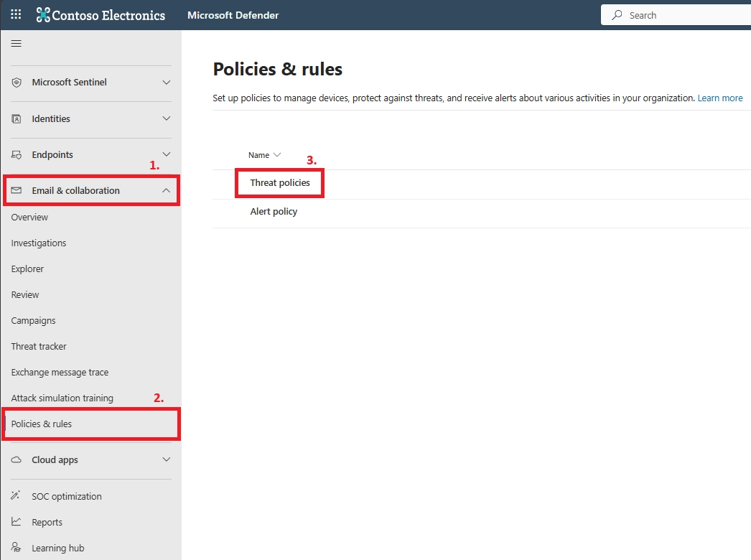The width and height of the screenshot is (751, 560).
Task: Open Threat policies
Action: [x=279, y=183]
